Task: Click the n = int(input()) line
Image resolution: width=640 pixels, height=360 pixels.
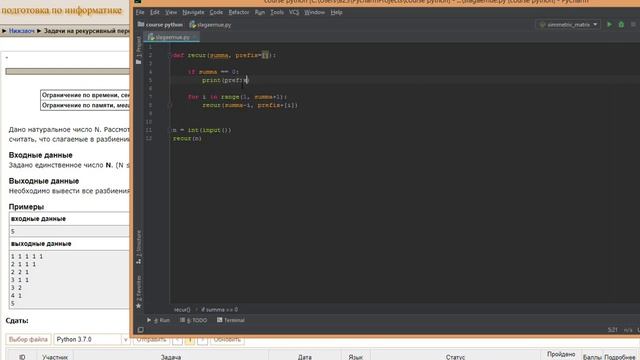Action: click(x=202, y=130)
